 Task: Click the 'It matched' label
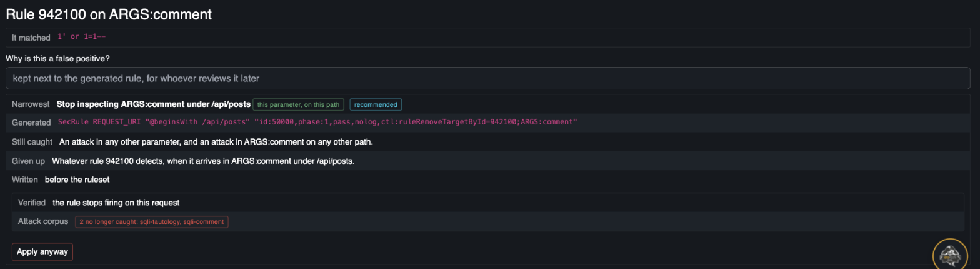pos(31,38)
